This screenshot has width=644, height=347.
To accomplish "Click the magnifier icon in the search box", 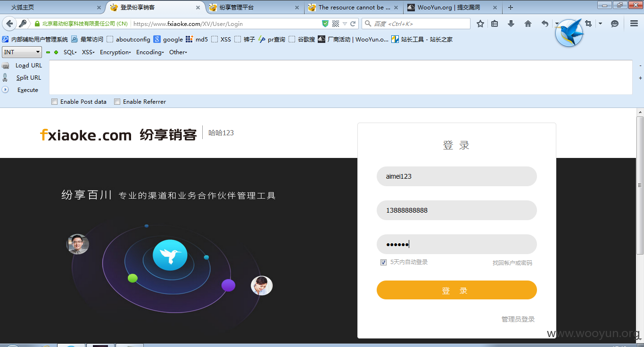I will pyautogui.click(x=368, y=24).
